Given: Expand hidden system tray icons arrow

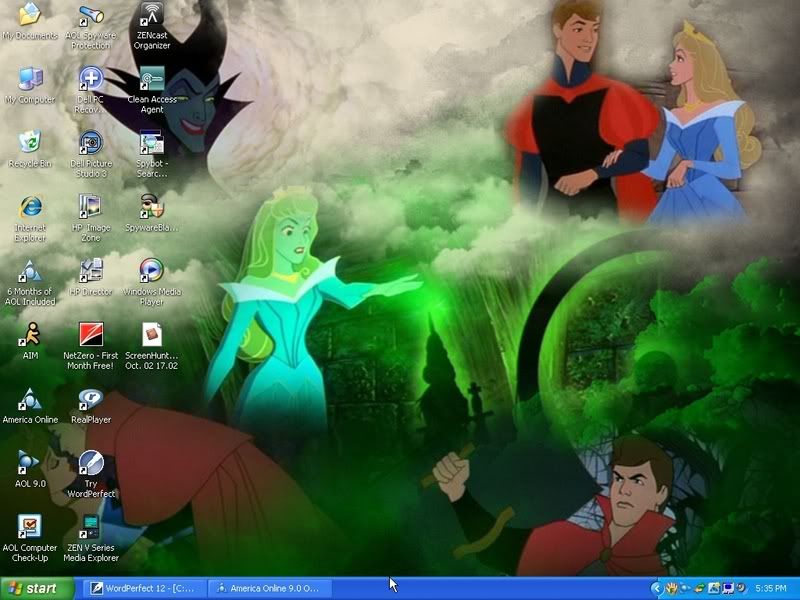Looking at the screenshot, I should (x=656, y=588).
